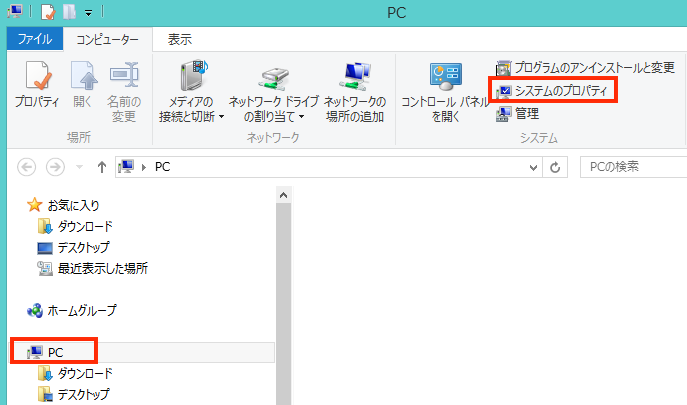Viewport: 687px width, 405px height.
Task: Select PC in navigation pane
Action: click(143, 352)
